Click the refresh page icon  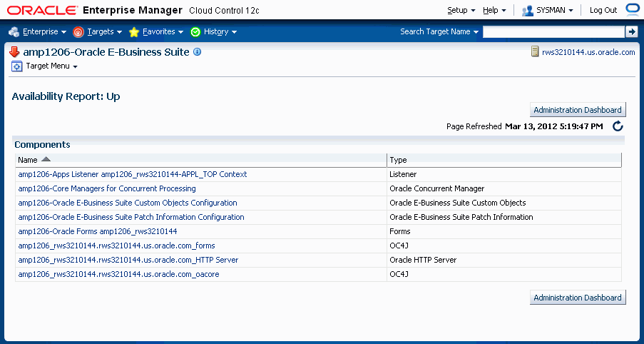(618, 126)
